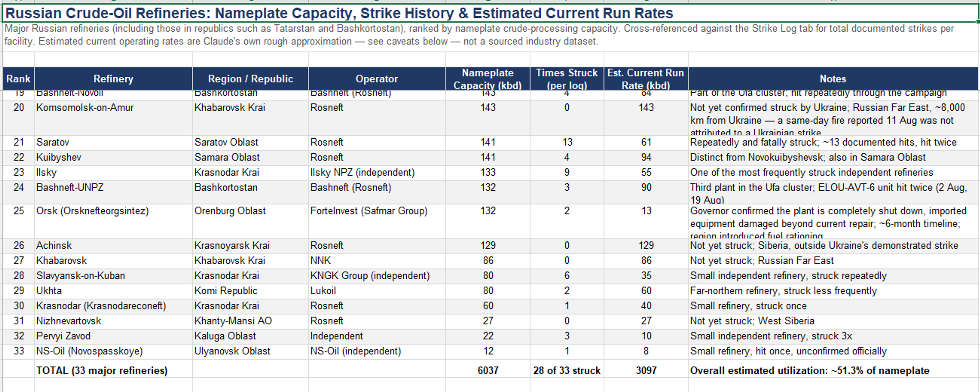Select the 'Est. Current Run Rate (kbd)' header

tap(646, 79)
